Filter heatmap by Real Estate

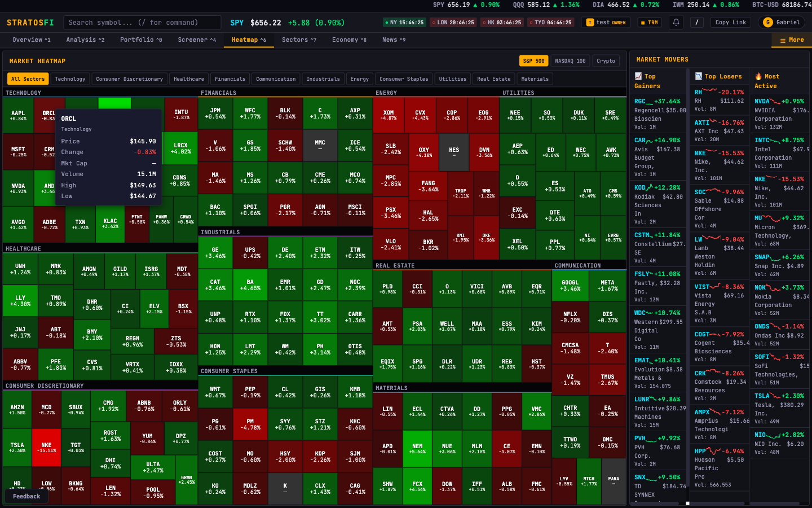click(493, 79)
